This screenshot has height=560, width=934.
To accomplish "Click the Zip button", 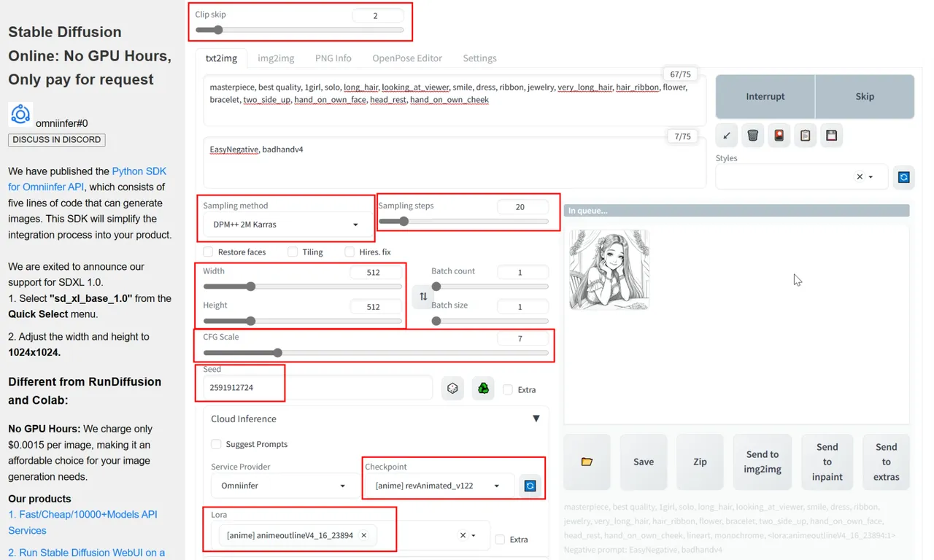I will 700,462.
